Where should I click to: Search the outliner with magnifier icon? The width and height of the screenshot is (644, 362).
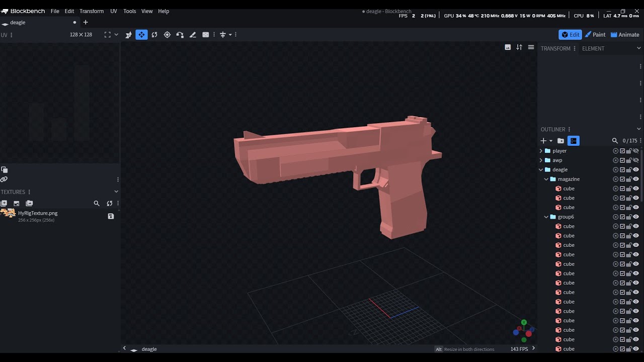pyautogui.click(x=615, y=141)
